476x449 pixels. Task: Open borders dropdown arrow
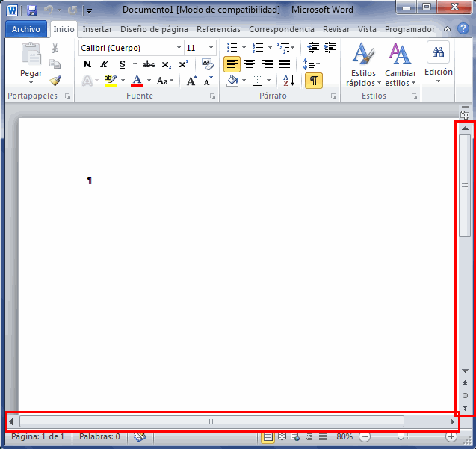coord(269,81)
